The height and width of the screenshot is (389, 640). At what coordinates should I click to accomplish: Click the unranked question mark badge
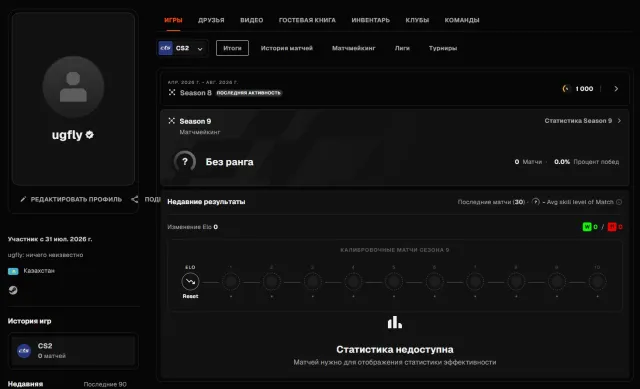pyautogui.click(x=184, y=162)
